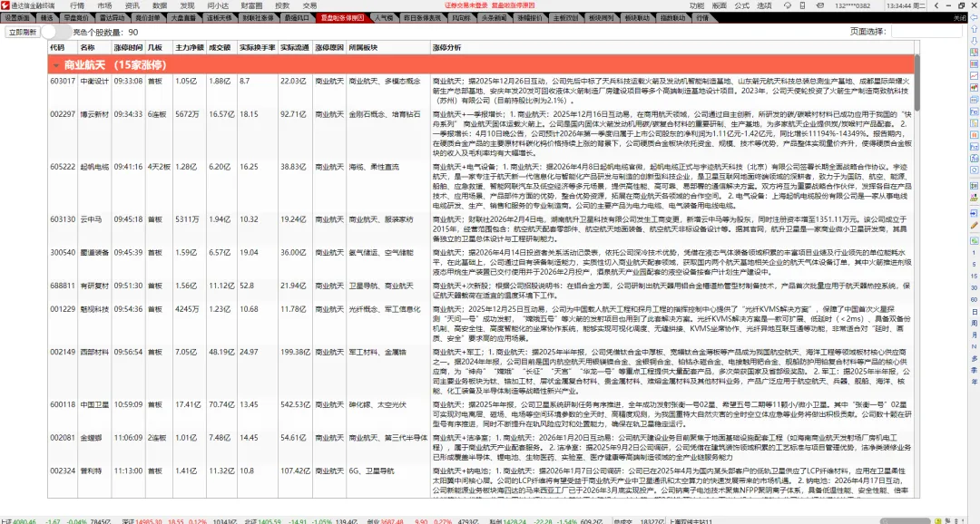Switch to the 指数联动 tab
Image resolution: width=980 pixels, height=524 pixels.
[672, 18]
